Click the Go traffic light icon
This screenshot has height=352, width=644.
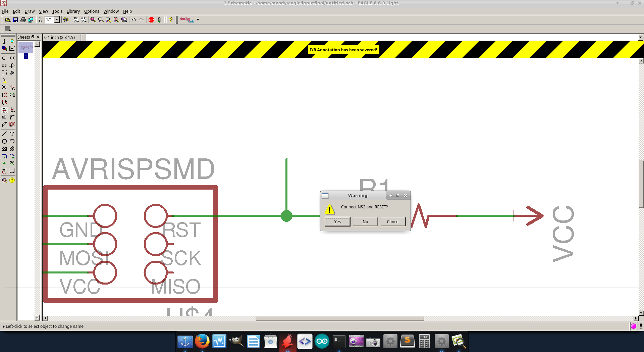pos(159,20)
